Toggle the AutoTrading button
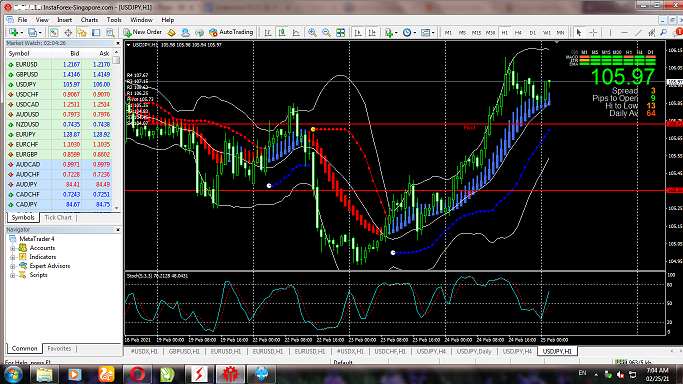Screen dimensions: 683x384 pyautogui.click(x=231, y=32)
